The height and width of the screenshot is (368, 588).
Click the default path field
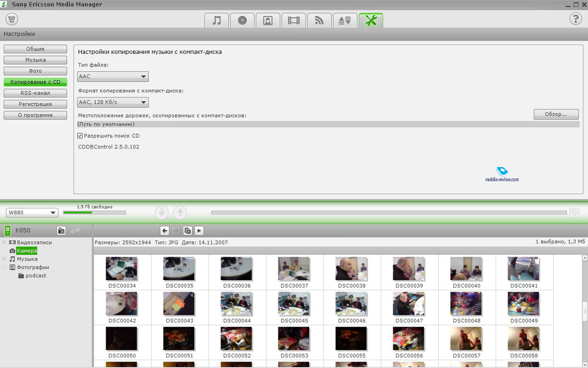pos(328,124)
